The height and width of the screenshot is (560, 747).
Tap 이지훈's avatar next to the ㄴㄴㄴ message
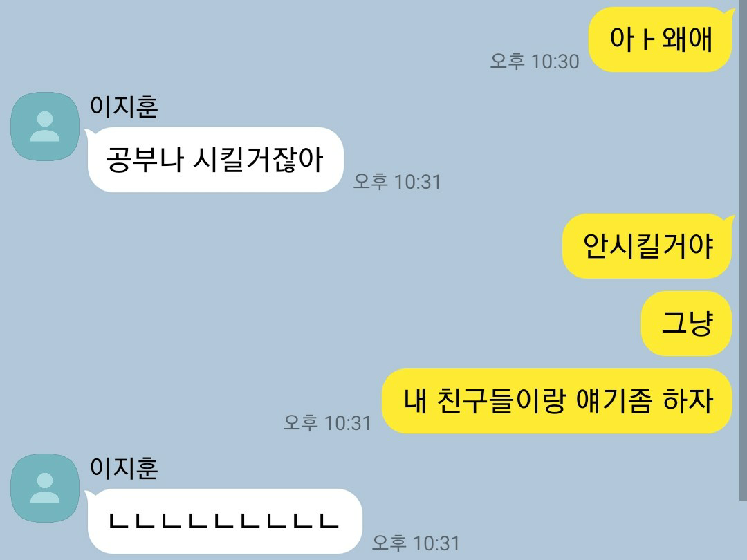(x=45, y=488)
